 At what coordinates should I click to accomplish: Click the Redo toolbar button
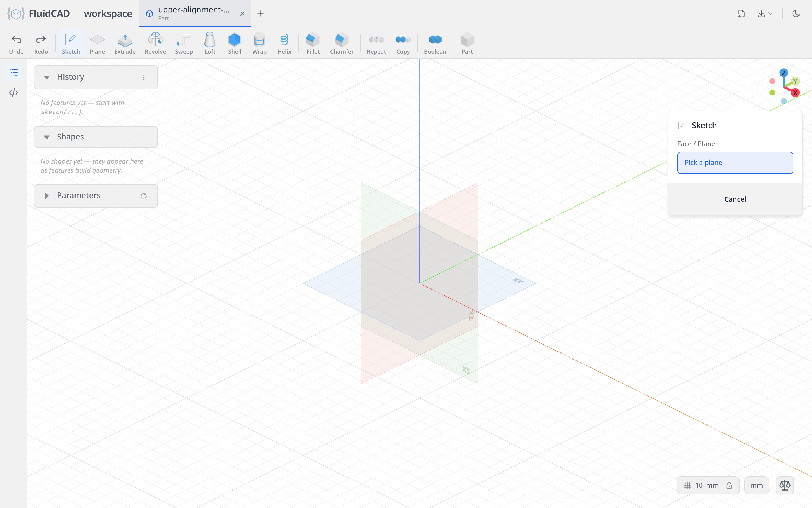click(x=41, y=44)
